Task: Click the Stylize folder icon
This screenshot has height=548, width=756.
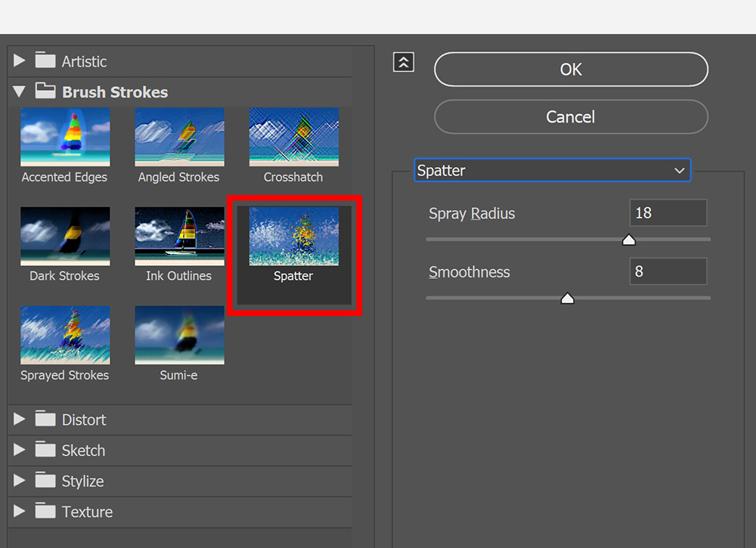Action: 45,480
